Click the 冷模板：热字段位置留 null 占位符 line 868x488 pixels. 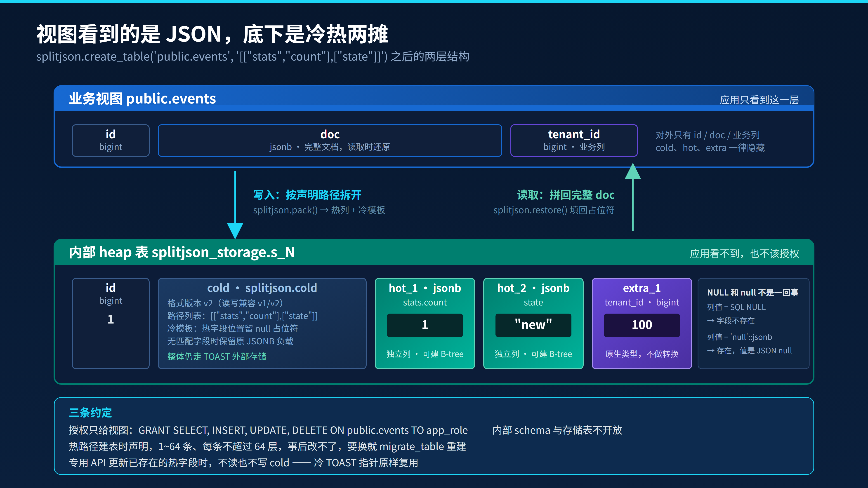pyautogui.click(x=233, y=329)
